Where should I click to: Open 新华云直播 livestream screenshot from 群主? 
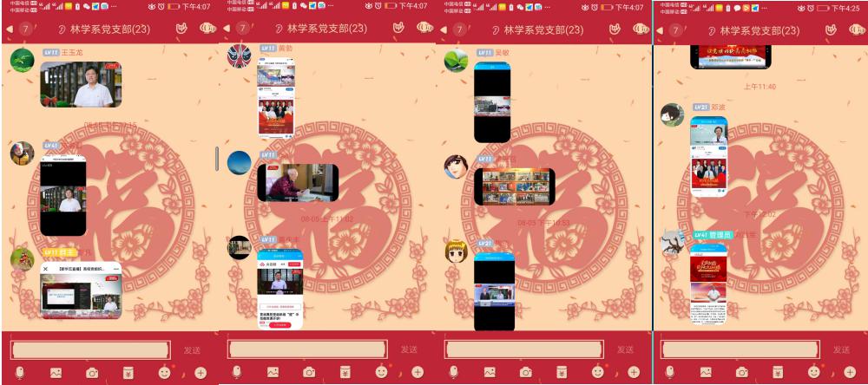point(81,290)
